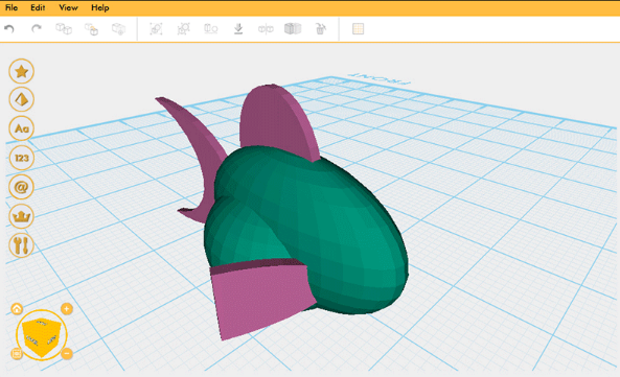This screenshot has width=620, height=377.
Task: Click the two-cubes group icon
Action: 64,29
